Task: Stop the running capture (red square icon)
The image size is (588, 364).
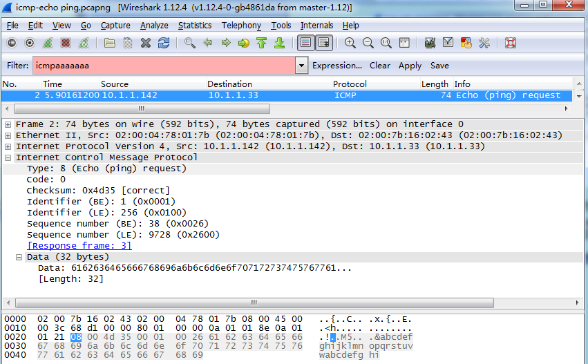Action: [66, 43]
